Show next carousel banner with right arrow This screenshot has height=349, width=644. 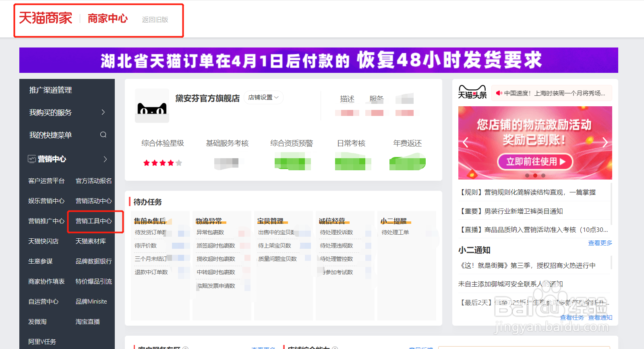[605, 142]
